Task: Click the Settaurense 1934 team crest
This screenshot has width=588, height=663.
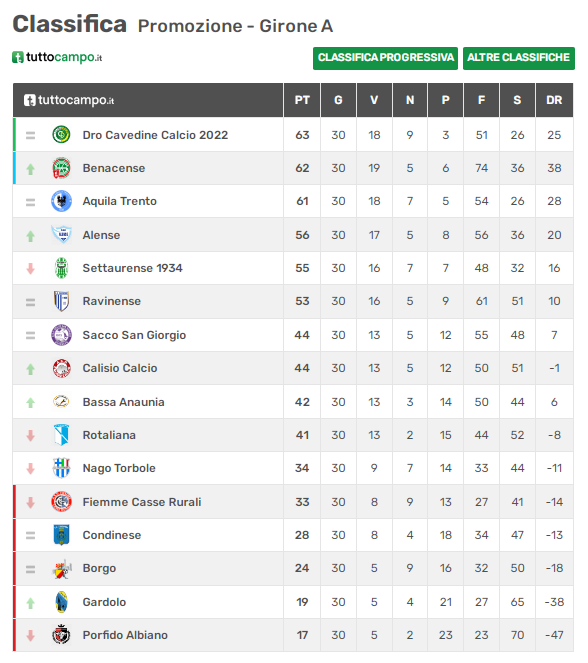Action: pyautogui.click(x=62, y=268)
